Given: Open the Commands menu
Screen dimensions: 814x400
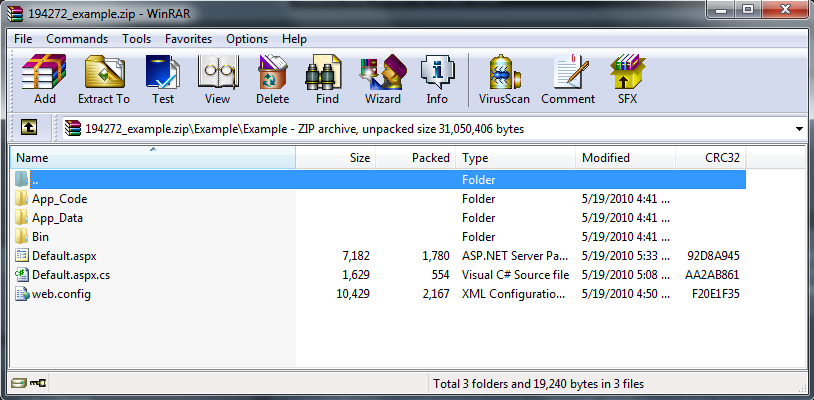Looking at the screenshot, I should 77,39.
